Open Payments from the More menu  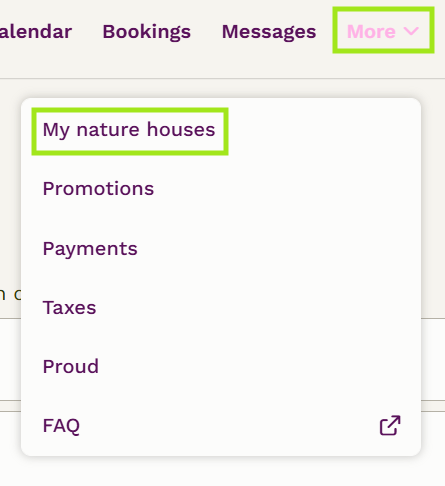tap(90, 249)
